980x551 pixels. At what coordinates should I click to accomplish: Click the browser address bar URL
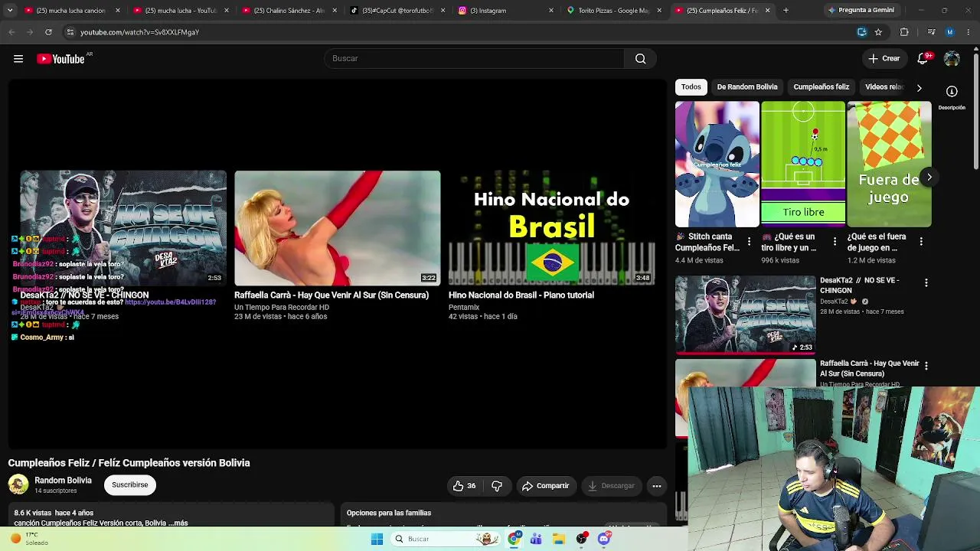point(139,32)
